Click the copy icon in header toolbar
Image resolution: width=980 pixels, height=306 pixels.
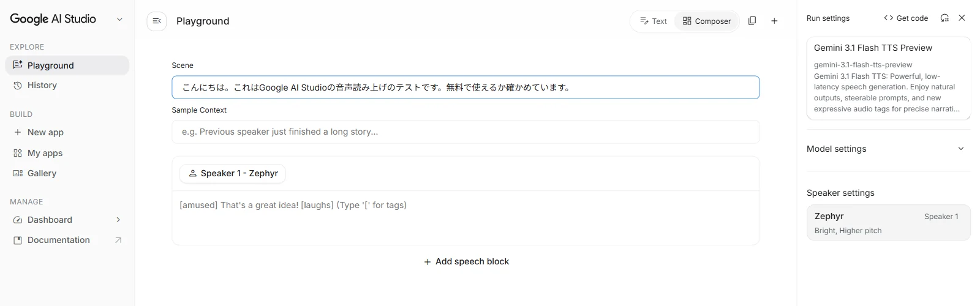point(752,21)
